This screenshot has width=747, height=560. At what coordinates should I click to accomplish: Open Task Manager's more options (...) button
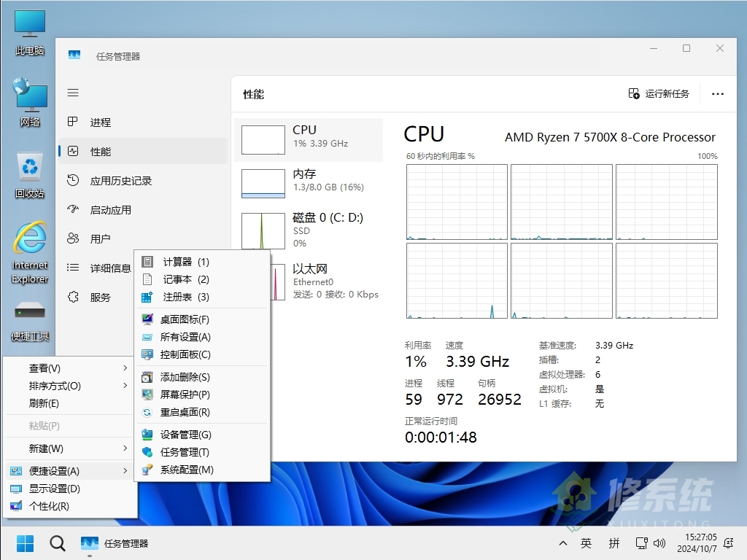click(x=718, y=93)
